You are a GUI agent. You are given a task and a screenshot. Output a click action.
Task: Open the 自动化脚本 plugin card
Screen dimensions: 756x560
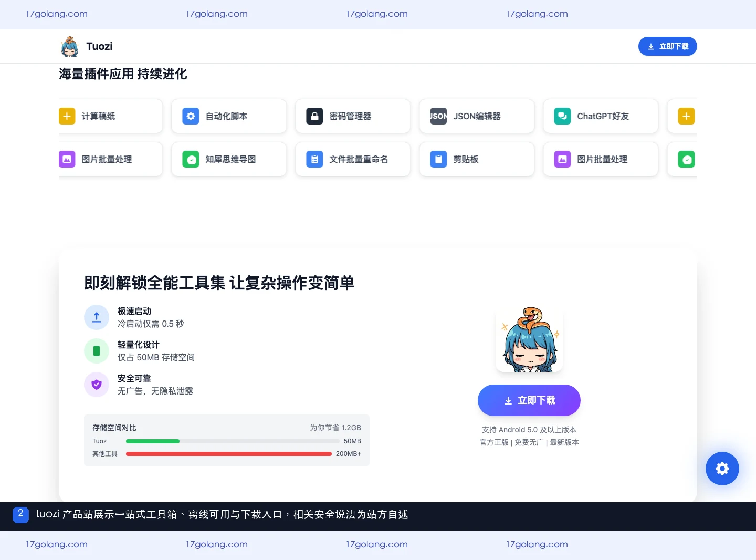[x=229, y=116]
